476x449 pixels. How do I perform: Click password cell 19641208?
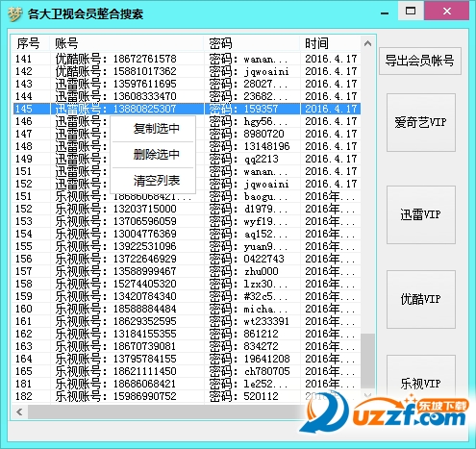pos(252,359)
